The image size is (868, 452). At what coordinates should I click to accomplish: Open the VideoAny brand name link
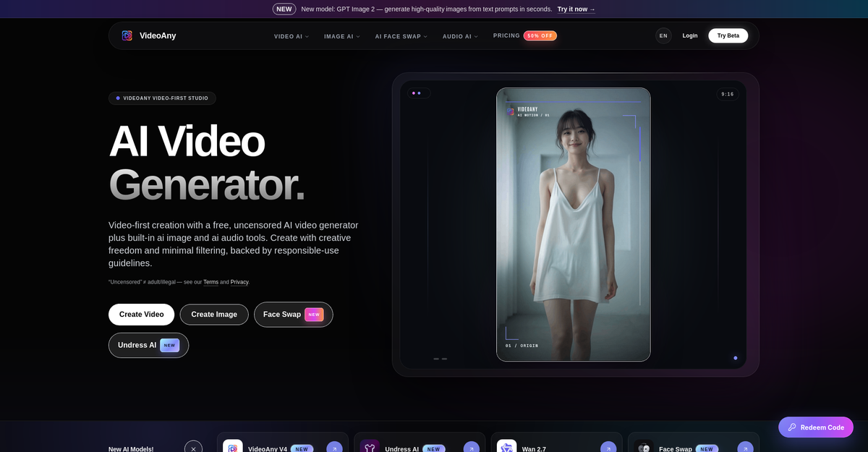(x=158, y=35)
